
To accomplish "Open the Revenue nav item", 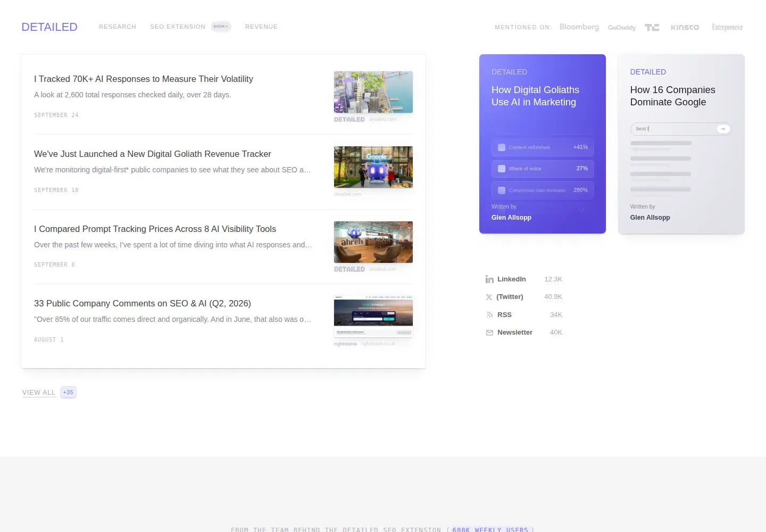I will (x=261, y=27).
